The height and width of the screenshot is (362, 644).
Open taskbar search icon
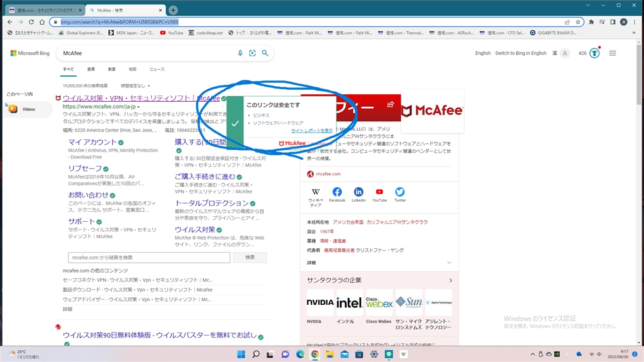(256, 354)
